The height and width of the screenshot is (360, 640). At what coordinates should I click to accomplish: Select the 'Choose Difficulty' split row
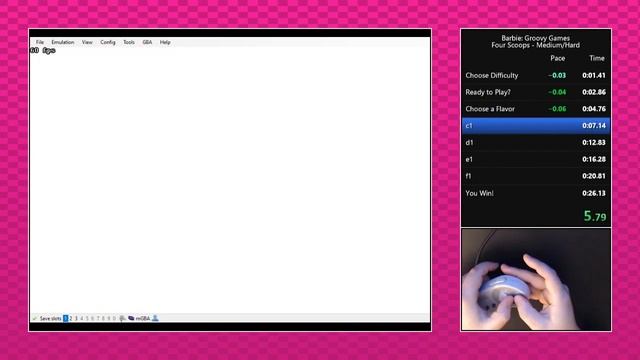pos(536,76)
